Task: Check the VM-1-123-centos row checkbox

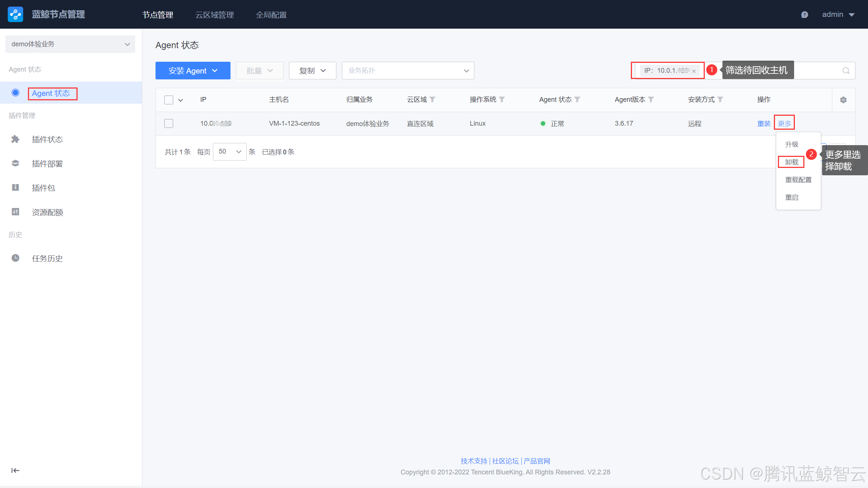Action: coord(169,123)
